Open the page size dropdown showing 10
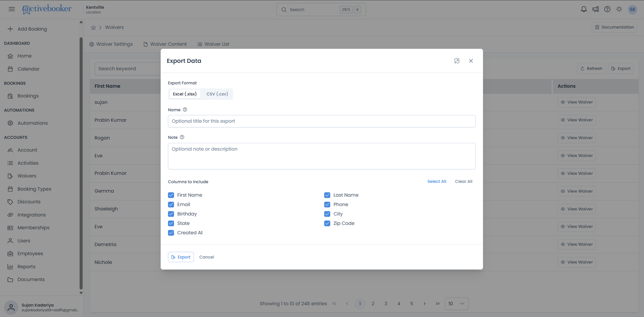 coord(456,304)
